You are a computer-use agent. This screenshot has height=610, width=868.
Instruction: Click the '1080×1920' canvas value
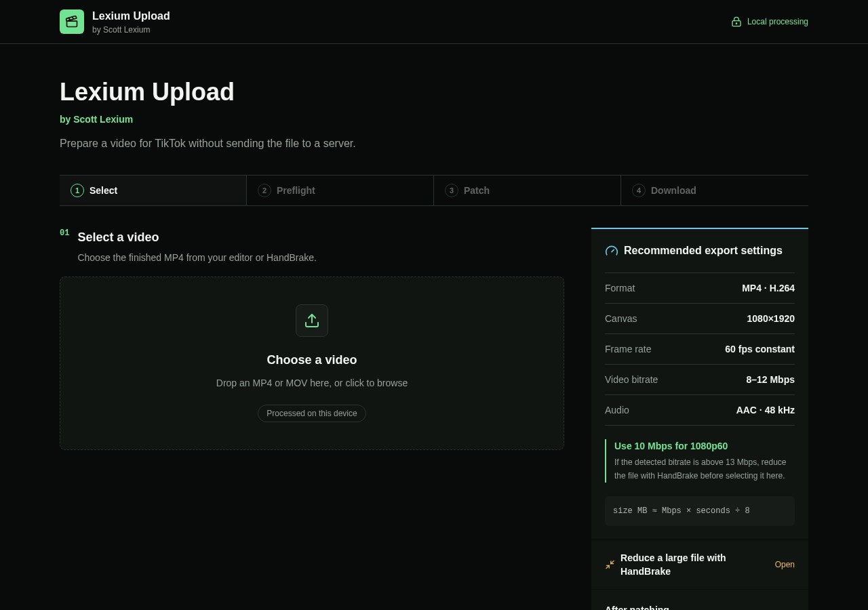coord(771,319)
